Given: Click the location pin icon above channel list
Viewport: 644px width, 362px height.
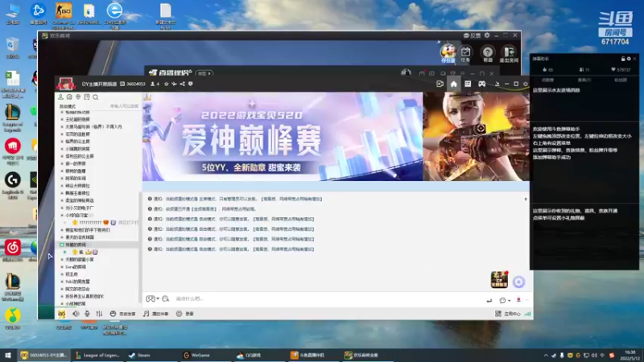Looking at the screenshot, I should tap(78, 97).
